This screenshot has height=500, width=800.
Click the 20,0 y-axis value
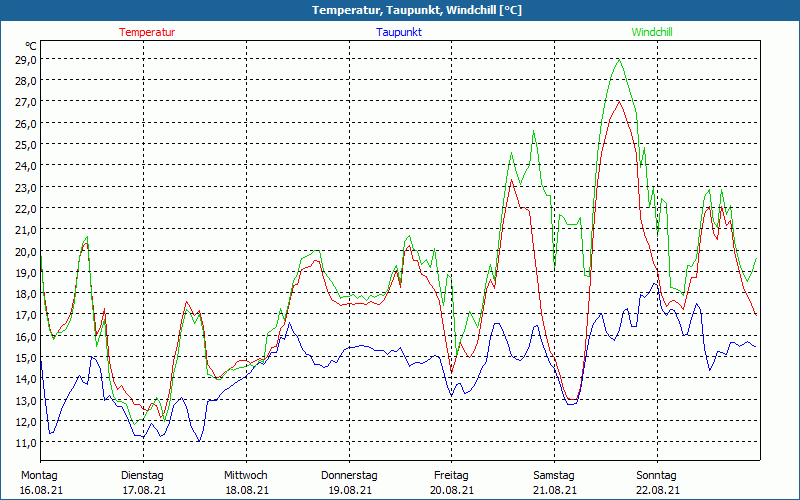tap(26, 251)
